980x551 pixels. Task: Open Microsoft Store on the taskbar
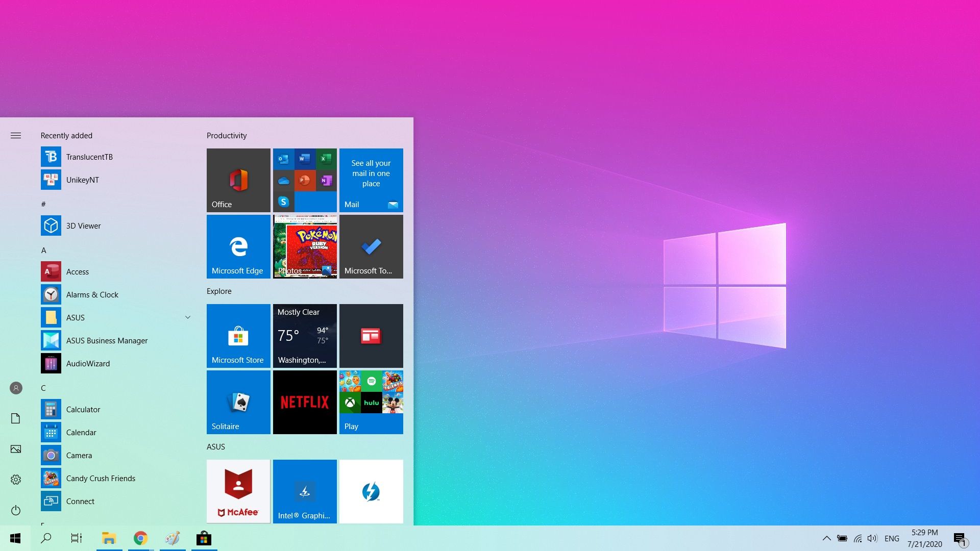coord(204,538)
